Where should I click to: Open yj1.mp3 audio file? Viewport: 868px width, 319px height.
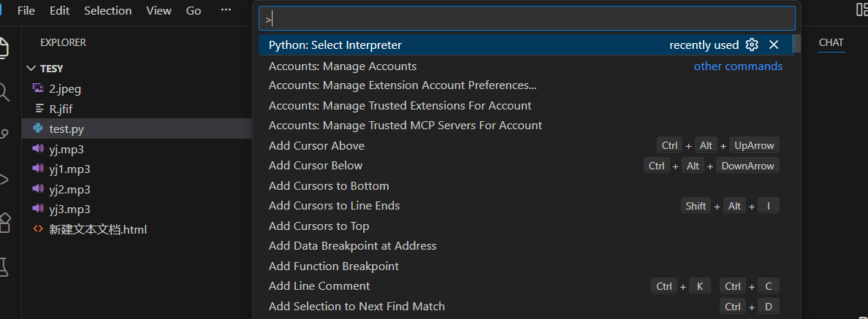coord(69,169)
